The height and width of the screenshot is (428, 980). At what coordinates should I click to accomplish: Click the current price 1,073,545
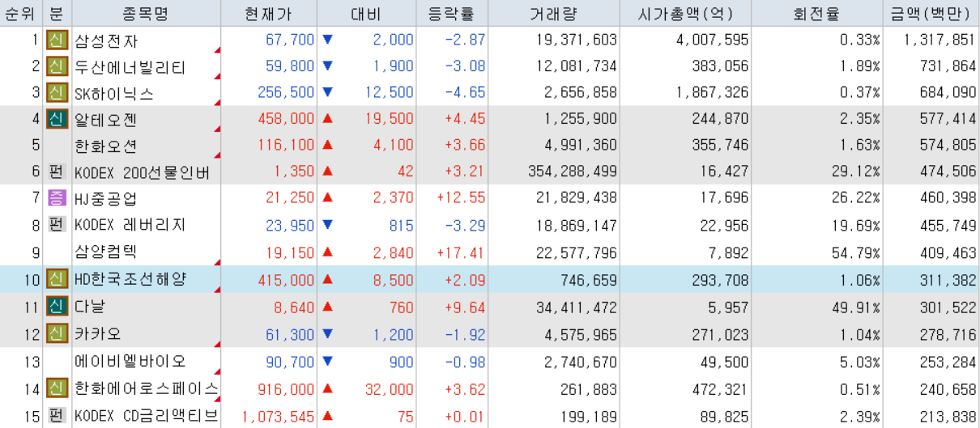tap(279, 417)
